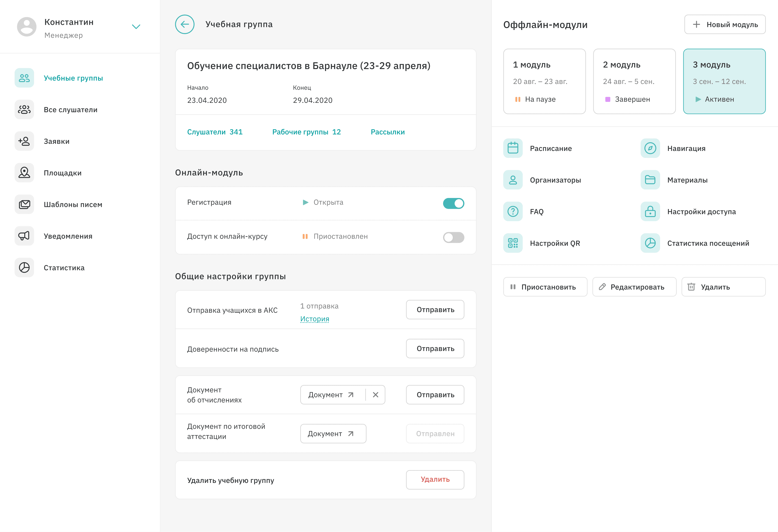This screenshot has width=778, height=532.
Task: Click the Настройки QR icon
Action: click(x=513, y=243)
